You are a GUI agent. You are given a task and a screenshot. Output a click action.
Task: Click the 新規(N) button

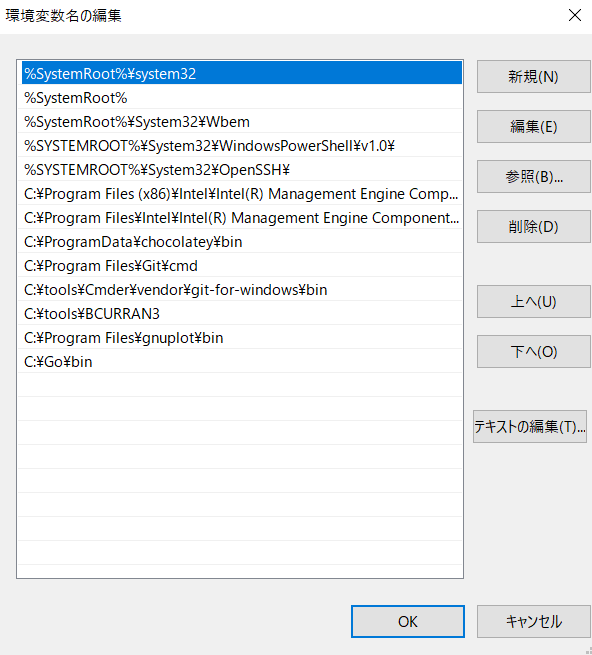coord(534,76)
